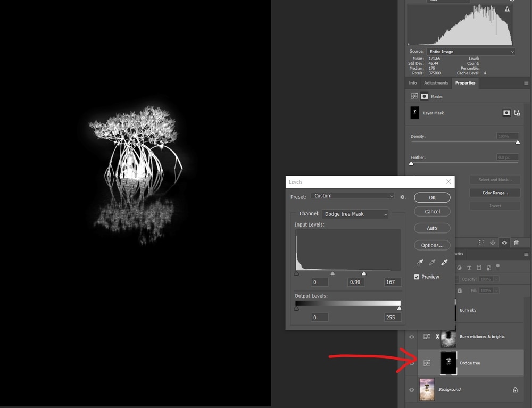Click the Select and Mask... button
The height and width of the screenshot is (408, 532).
495,180
